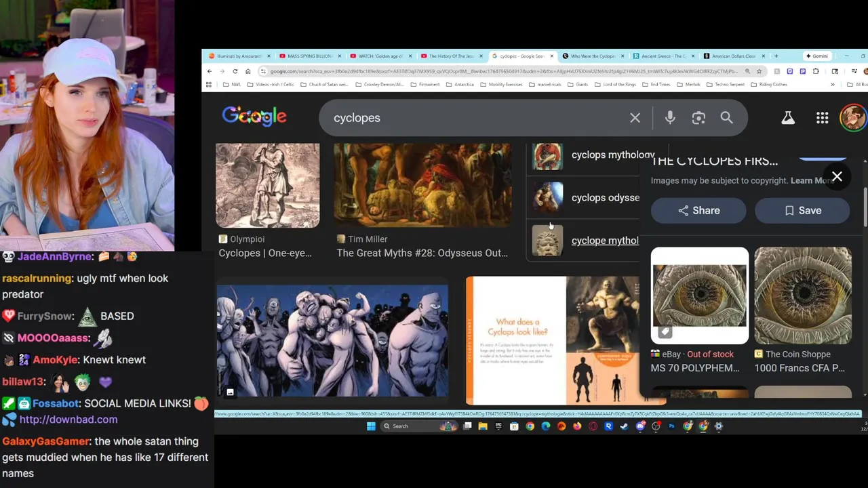Open eBay MS 70 Polyphemus coin image
This screenshot has width=868, height=488.
coord(700,296)
